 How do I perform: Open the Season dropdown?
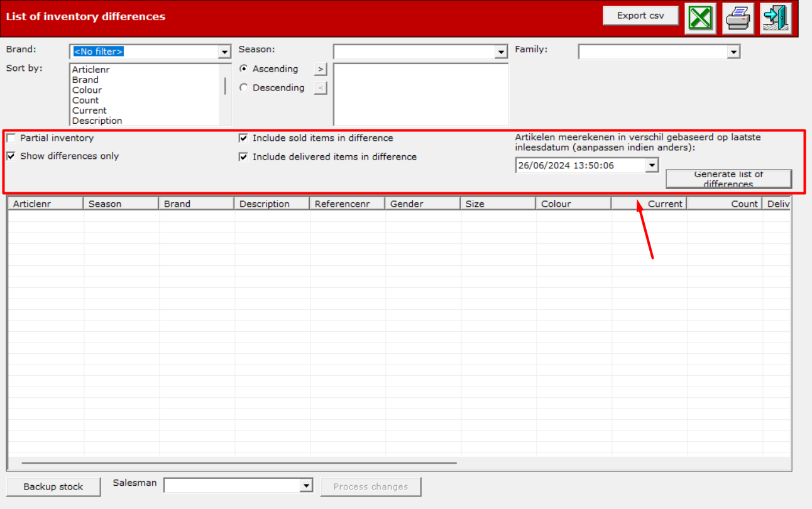click(501, 52)
